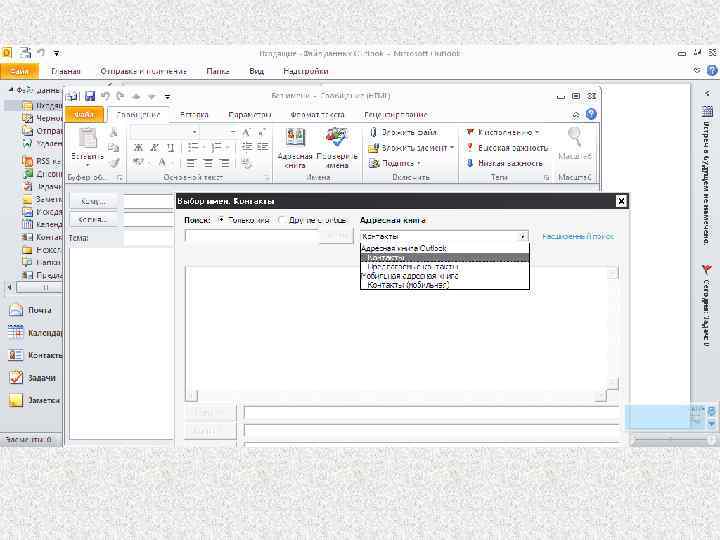
Task: Click the Копия... button in message
Action: pyautogui.click(x=93, y=219)
